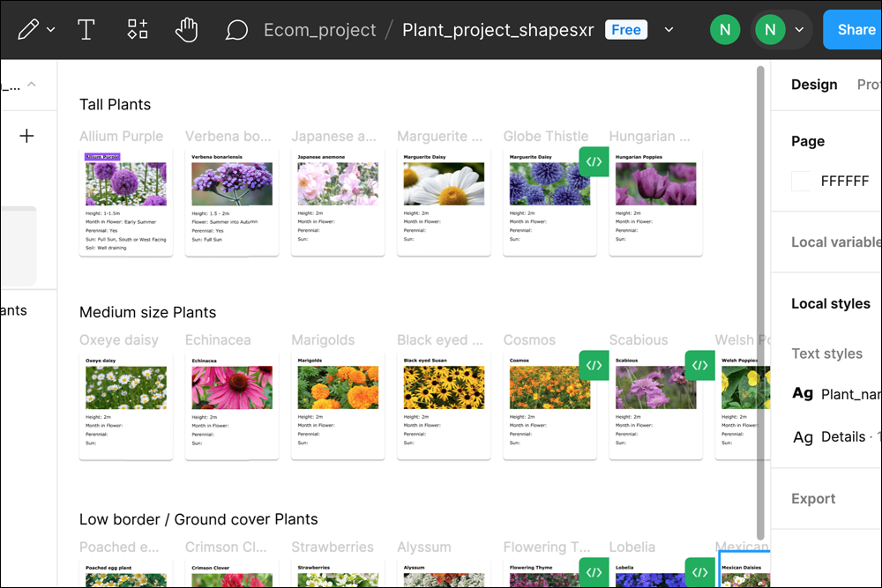The image size is (882, 588).
Task: Select the Comment tool
Action: point(235,30)
